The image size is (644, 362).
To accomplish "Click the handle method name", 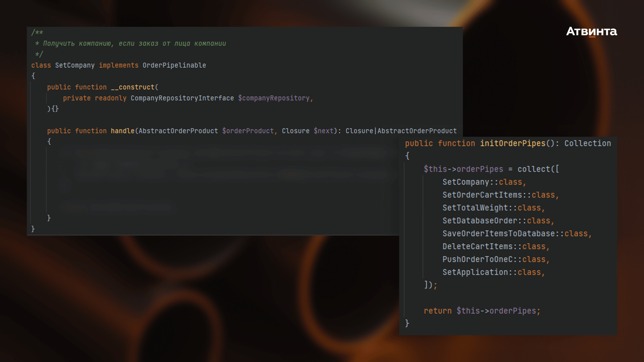I will click(123, 131).
